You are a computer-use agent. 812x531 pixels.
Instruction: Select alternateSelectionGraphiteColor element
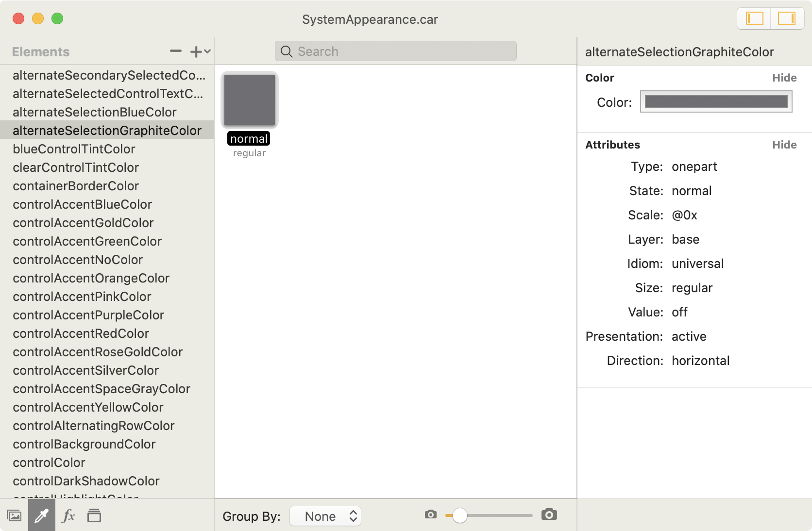[x=107, y=131]
